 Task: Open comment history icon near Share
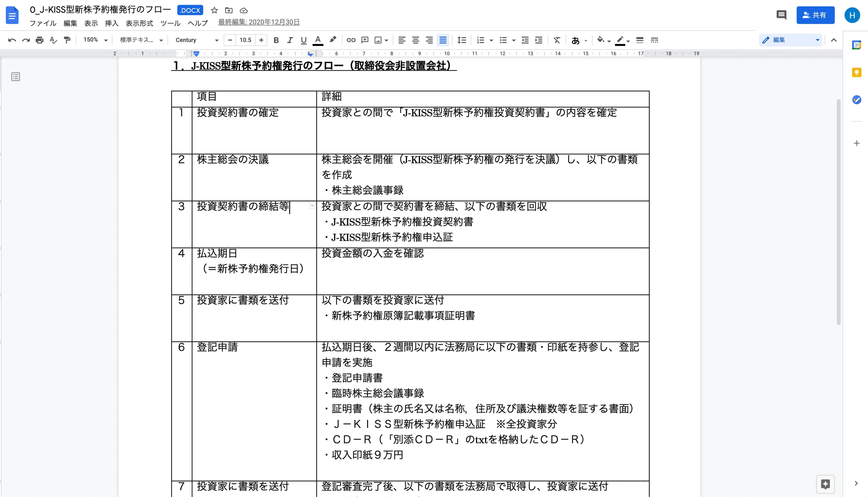(781, 15)
